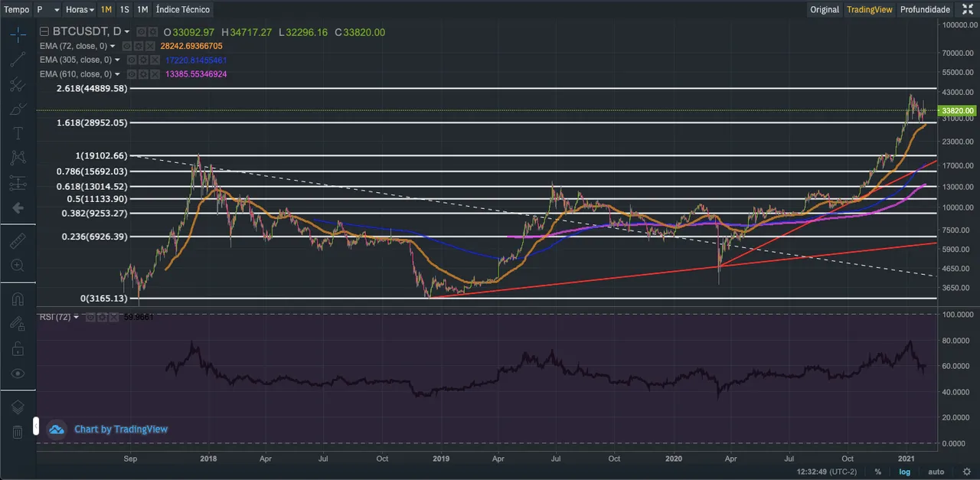Select the Text annotation tool
The width and height of the screenshot is (980, 480).
pos(18,133)
